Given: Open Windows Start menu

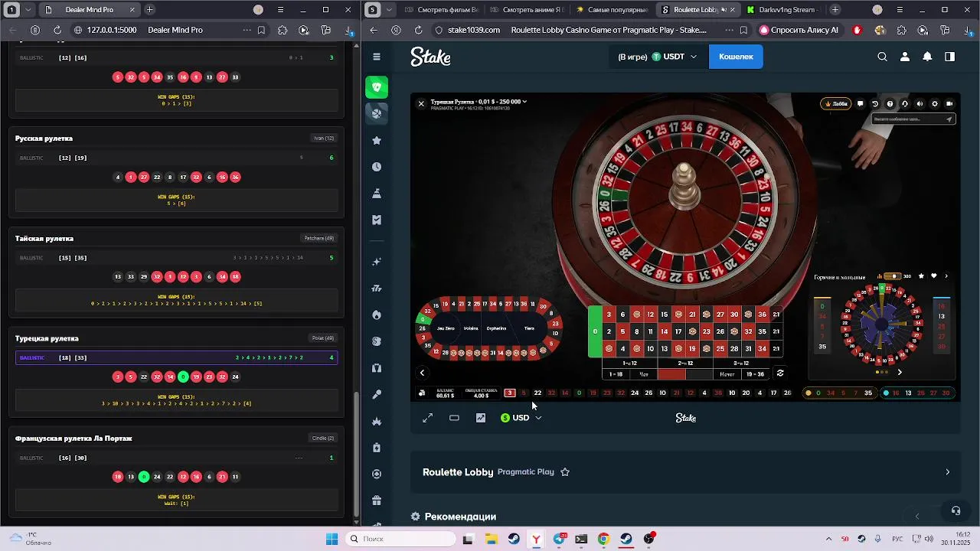Looking at the screenshot, I should coord(332,539).
